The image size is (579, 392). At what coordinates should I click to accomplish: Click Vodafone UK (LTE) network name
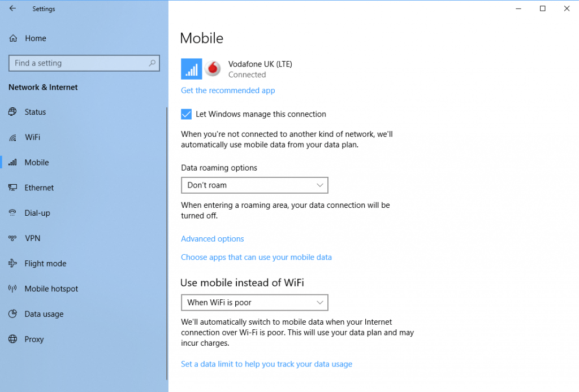point(260,64)
